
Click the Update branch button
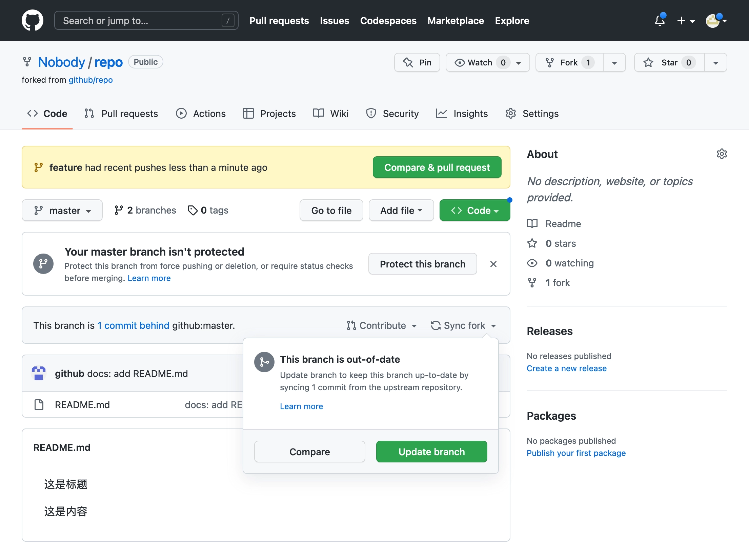point(431,452)
